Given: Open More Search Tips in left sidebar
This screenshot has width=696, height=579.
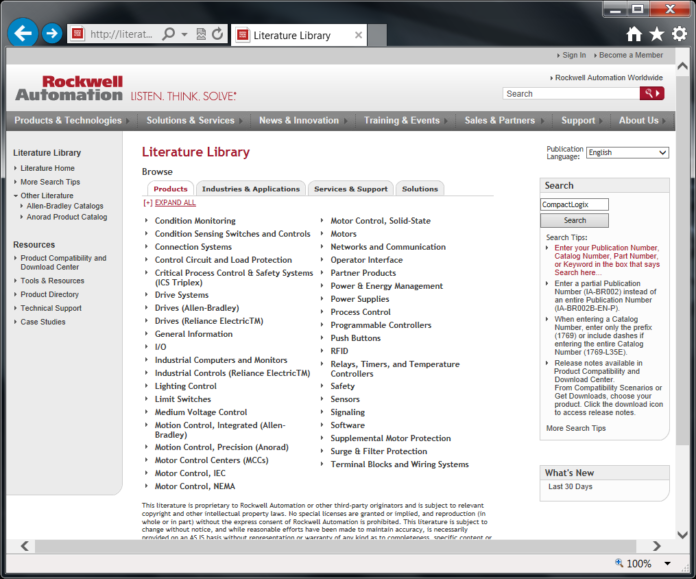Looking at the screenshot, I should [x=50, y=182].
